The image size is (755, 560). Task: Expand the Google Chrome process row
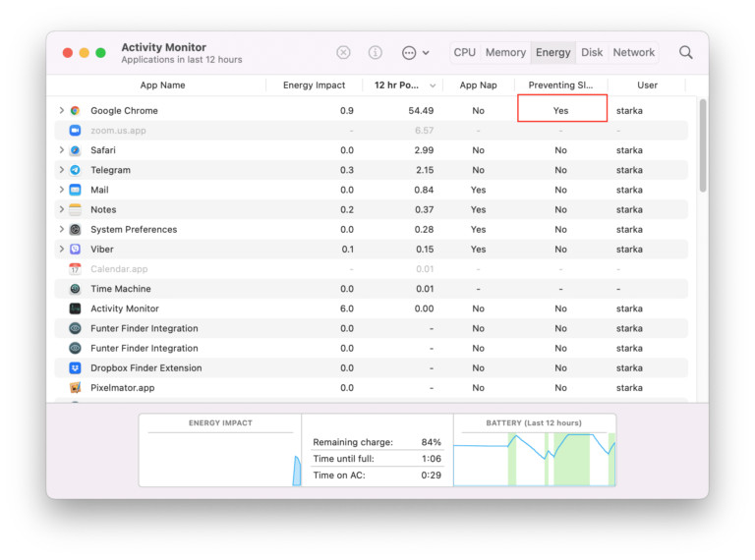tap(61, 111)
